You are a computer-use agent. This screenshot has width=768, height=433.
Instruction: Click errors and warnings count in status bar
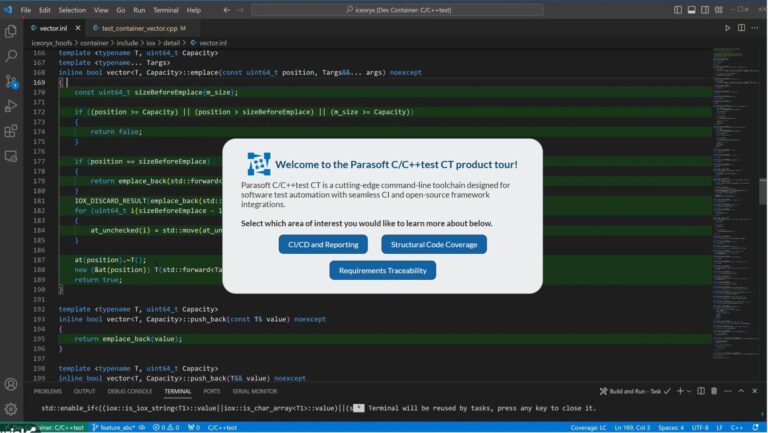tap(166, 428)
